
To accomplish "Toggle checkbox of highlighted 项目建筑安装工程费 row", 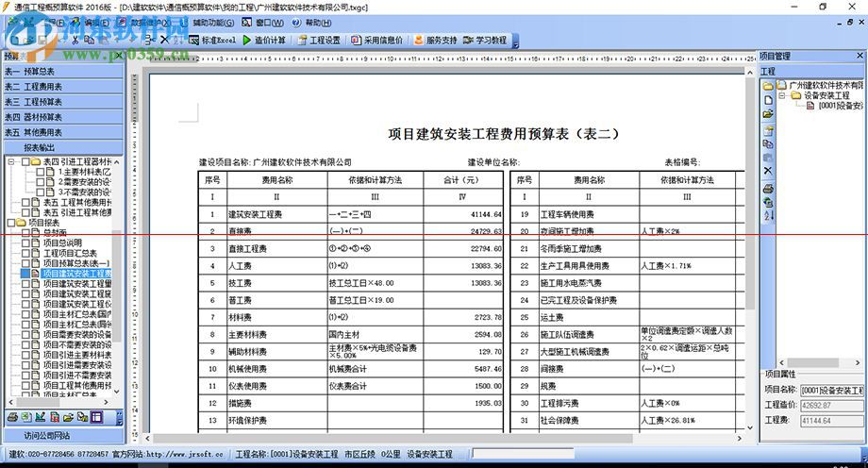I will point(25,274).
